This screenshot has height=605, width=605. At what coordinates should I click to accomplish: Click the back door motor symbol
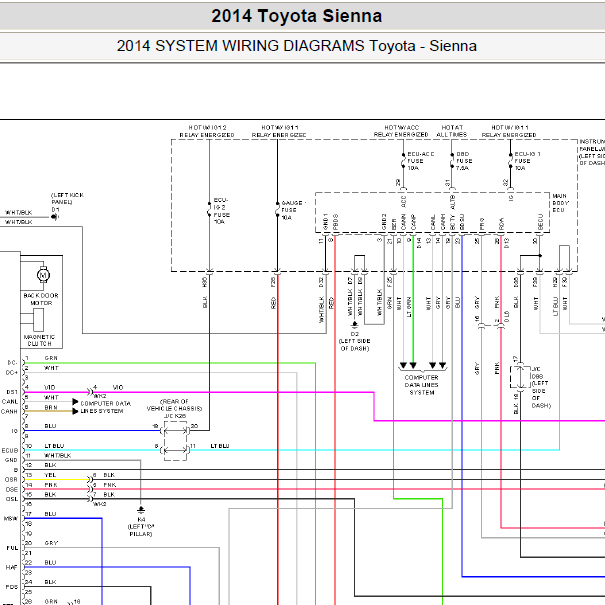tap(43, 274)
